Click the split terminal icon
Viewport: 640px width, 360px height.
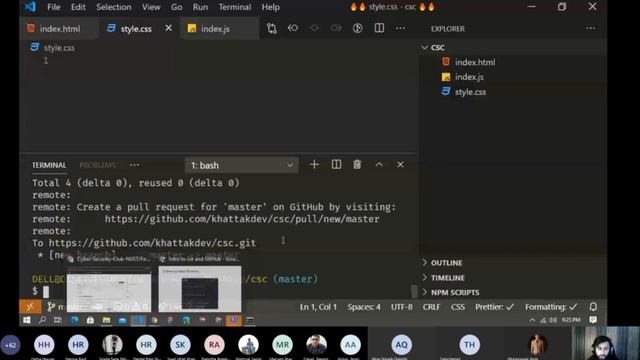point(336,164)
